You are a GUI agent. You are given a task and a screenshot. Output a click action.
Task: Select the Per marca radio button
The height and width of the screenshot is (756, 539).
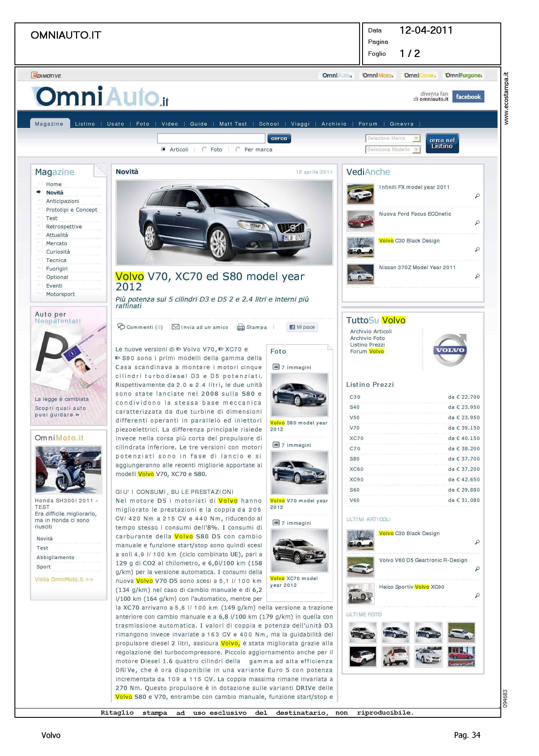(238, 149)
